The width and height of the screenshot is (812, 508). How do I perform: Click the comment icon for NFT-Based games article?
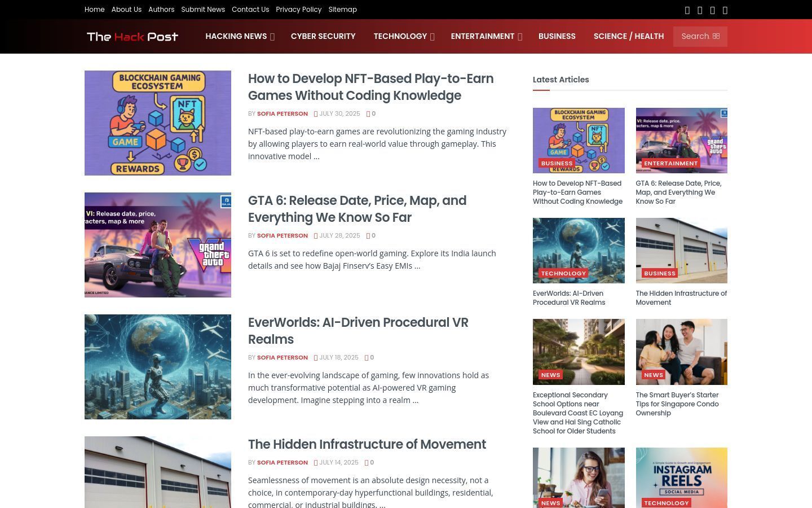368,114
